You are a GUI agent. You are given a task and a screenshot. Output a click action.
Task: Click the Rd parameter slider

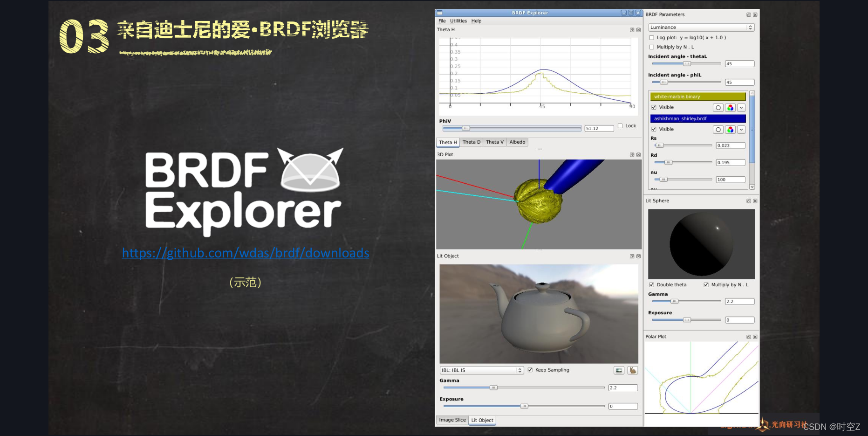click(683, 162)
